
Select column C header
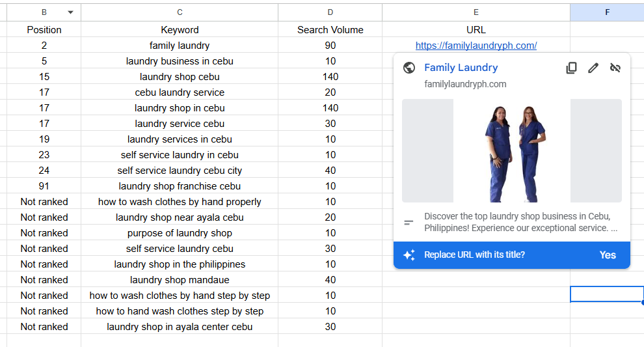(x=180, y=12)
